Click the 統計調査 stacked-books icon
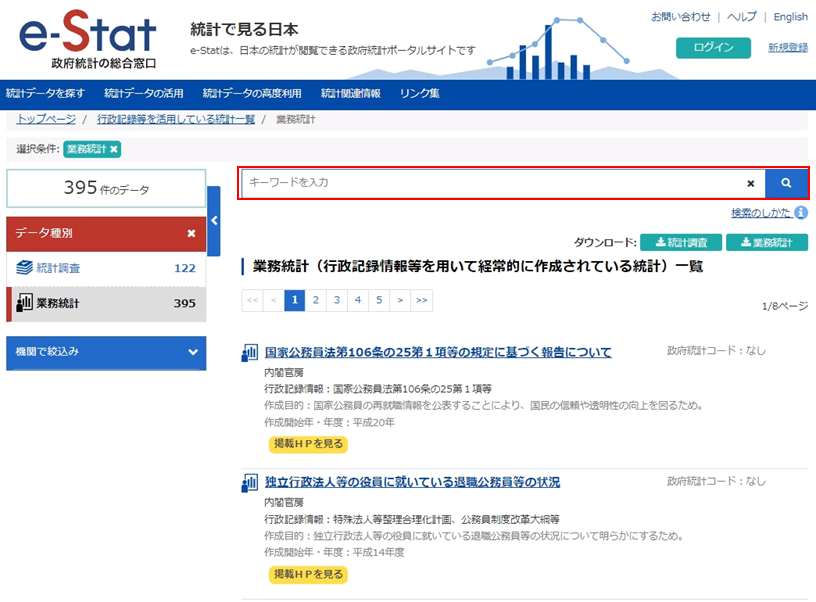Screen dimensions: 816x602 (24, 267)
